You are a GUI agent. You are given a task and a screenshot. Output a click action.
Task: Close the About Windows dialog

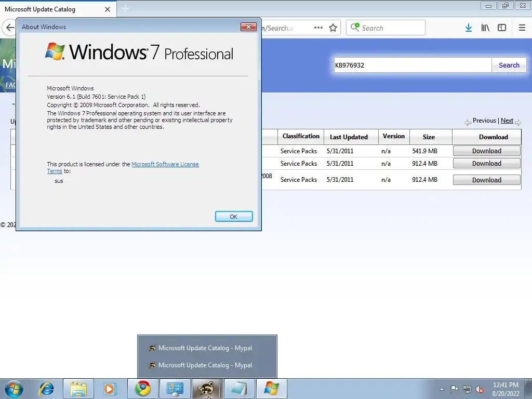[x=248, y=27]
